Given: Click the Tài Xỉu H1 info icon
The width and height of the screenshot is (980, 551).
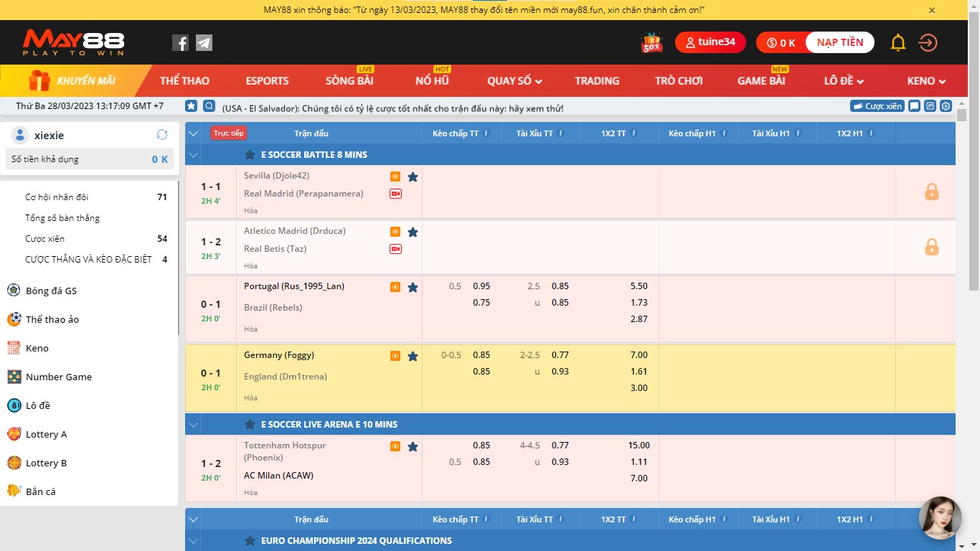Looking at the screenshot, I should click(798, 133).
